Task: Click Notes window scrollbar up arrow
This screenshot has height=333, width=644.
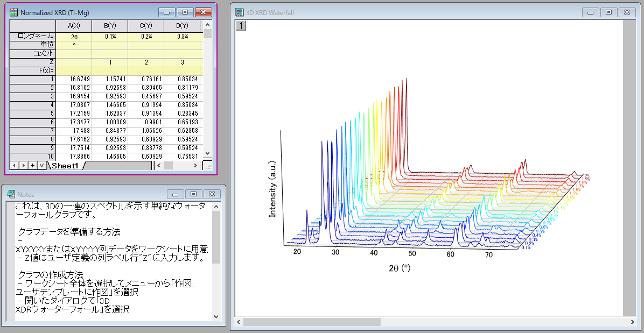Action: pyautogui.click(x=216, y=206)
